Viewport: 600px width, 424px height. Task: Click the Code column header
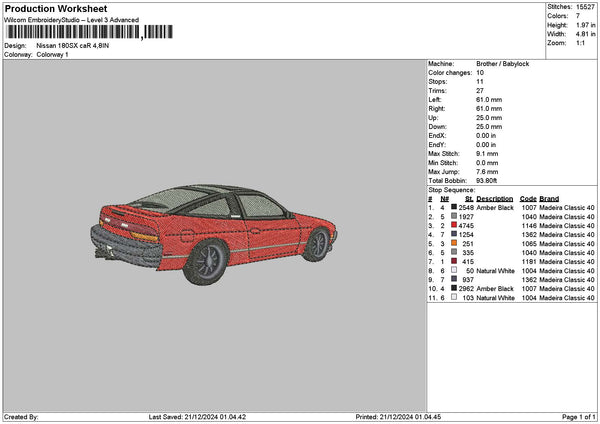pos(528,198)
